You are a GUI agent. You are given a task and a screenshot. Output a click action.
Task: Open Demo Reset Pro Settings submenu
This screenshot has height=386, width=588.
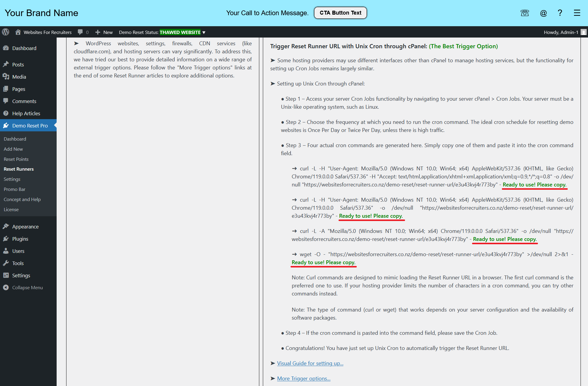pyautogui.click(x=12, y=179)
